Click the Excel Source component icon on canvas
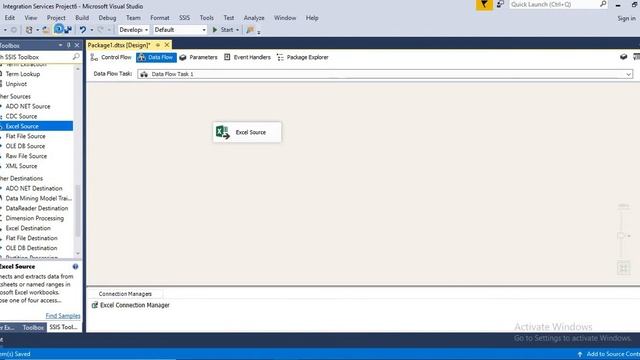The width and height of the screenshot is (640, 360). [x=222, y=132]
